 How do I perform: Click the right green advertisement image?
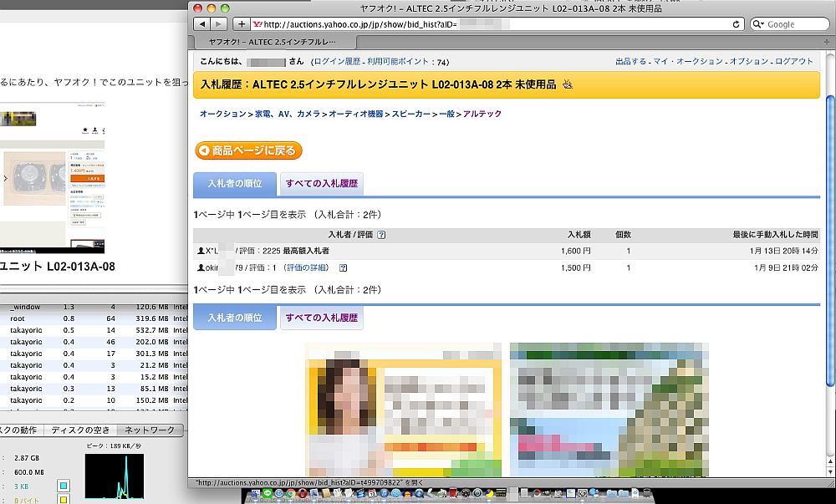click(609, 410)
